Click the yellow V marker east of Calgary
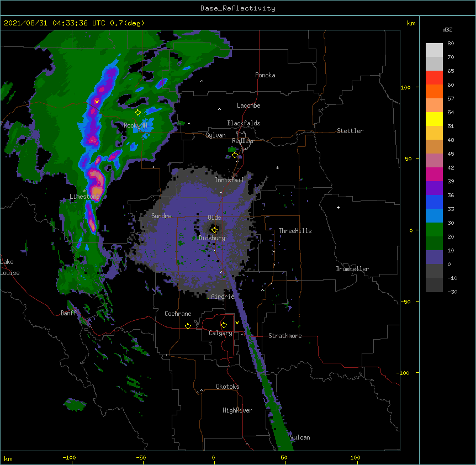This screenshot has width=476, height=465. point(237,323)
